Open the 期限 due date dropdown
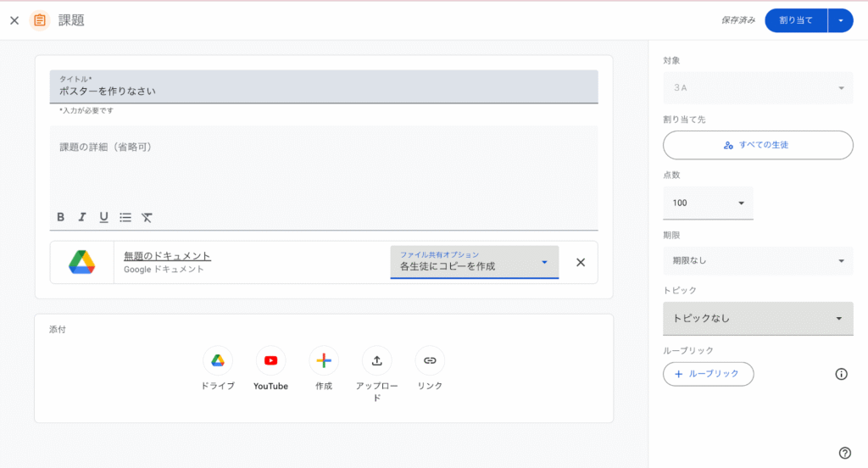 click(758, 260)
